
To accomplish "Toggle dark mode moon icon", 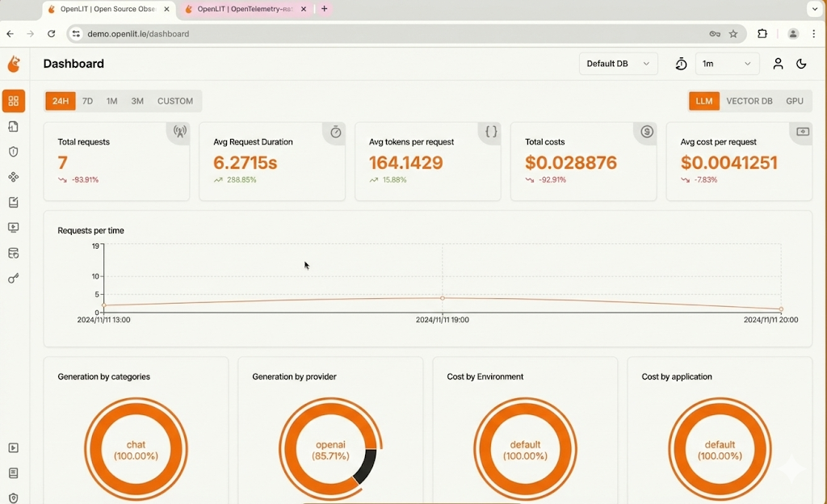I will [x=801, y=64].
